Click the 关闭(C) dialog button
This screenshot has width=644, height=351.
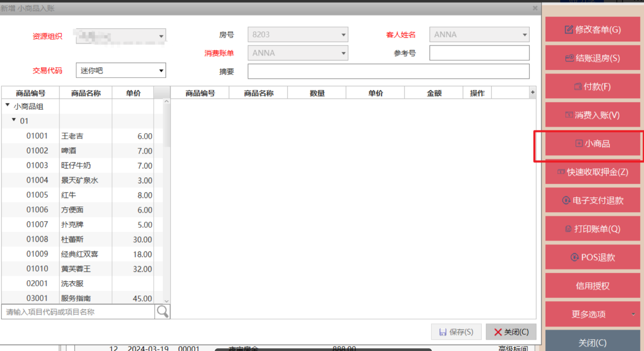pyautogui.click(x=511, y=332)
